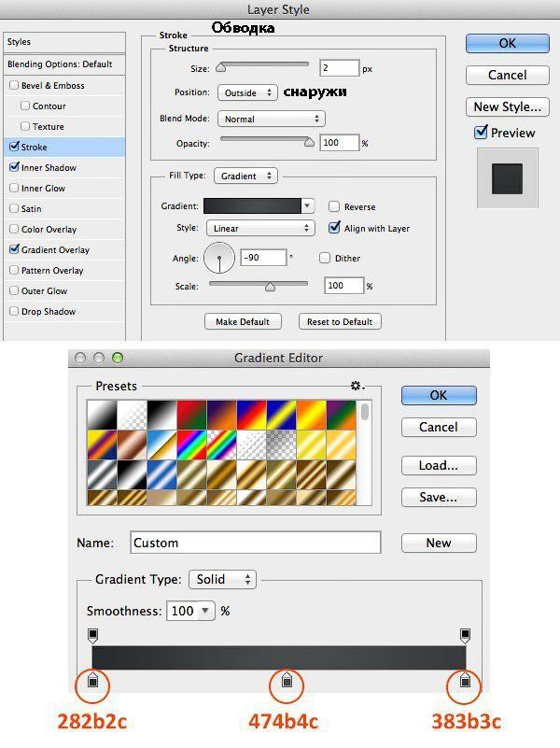Image resolution: width=560 pixels, height=748 pixels.
Task: Click the layer style preview thumbnail
Action: [x=507, y=178]
